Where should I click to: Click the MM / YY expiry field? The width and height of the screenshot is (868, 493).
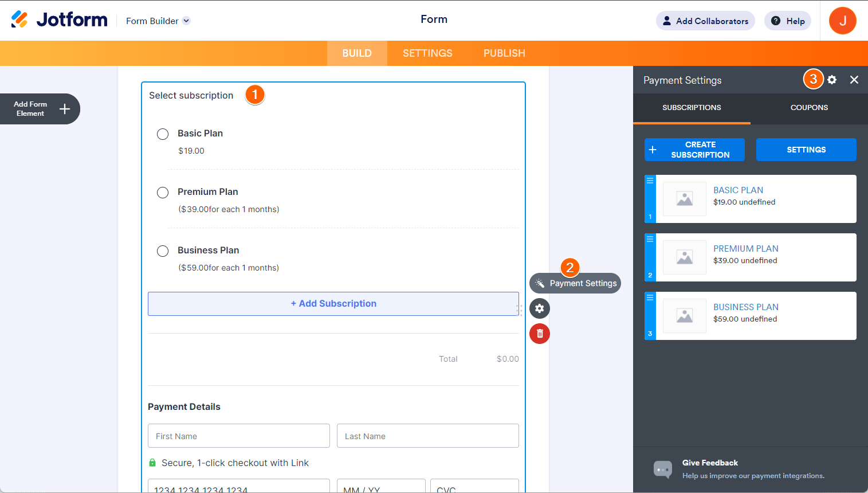pyautogui.click(x=381, y=486)
